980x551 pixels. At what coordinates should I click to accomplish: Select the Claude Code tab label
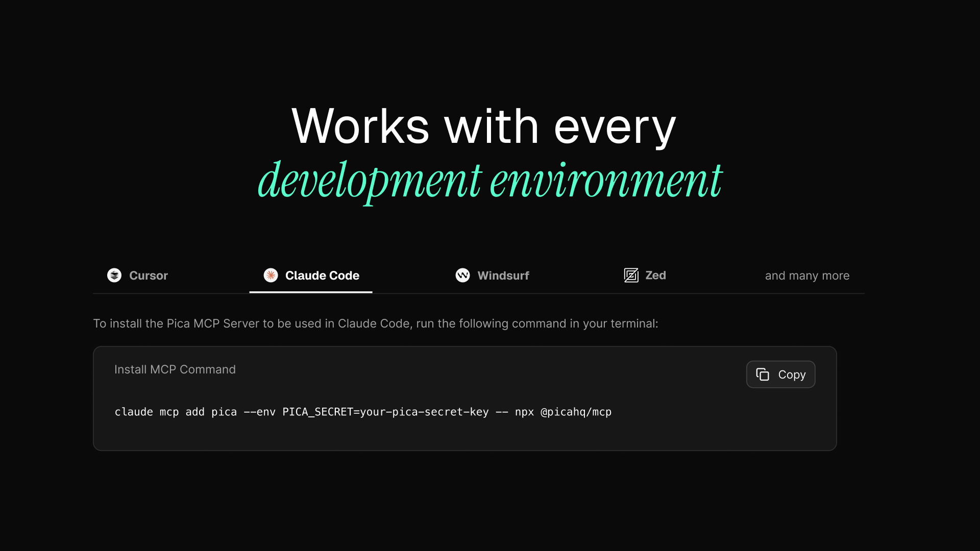[322, 275]
